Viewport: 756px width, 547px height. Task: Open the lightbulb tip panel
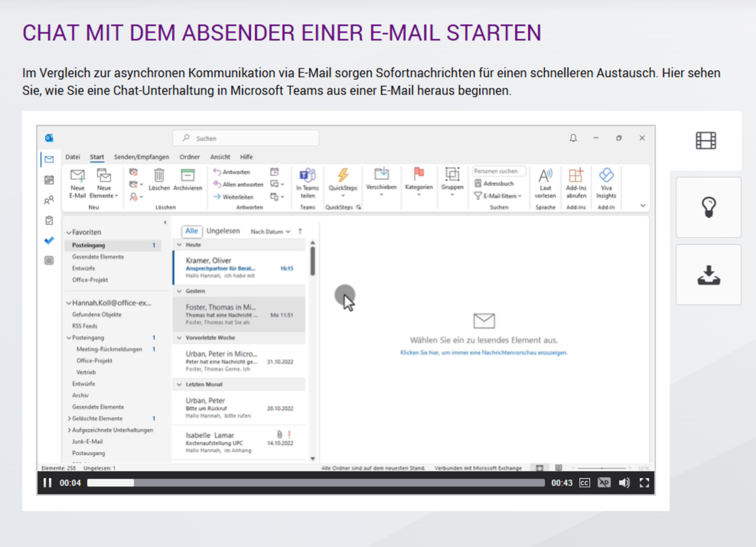click(708, 207)
